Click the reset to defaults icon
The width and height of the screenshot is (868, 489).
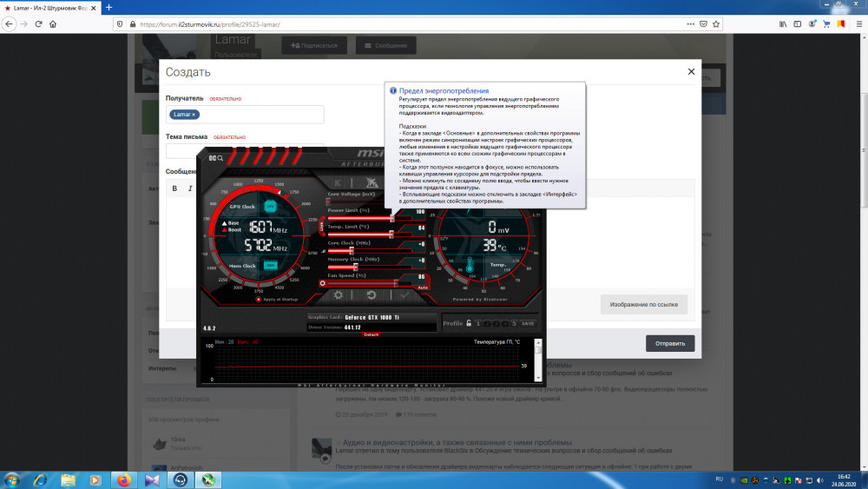click(x=371, y=295)
